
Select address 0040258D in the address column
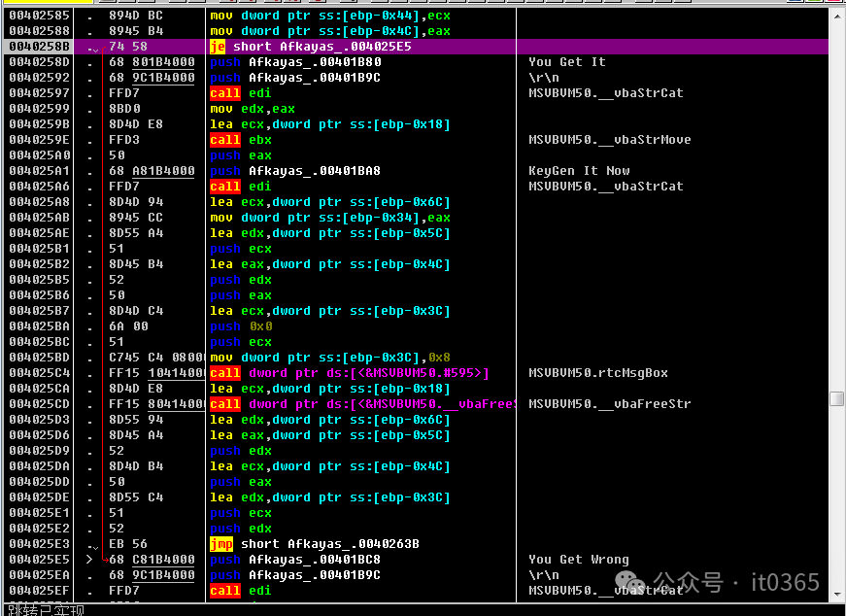39,62
